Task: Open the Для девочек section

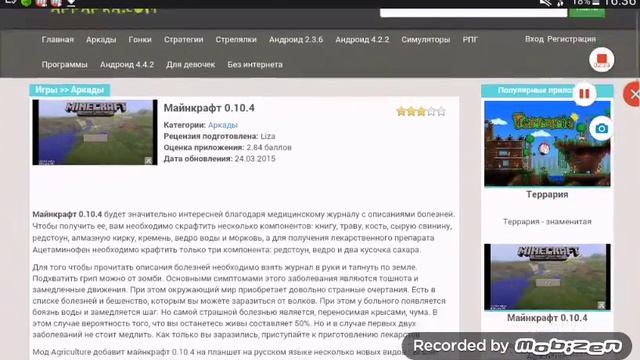Action: (x=190, y=64)
